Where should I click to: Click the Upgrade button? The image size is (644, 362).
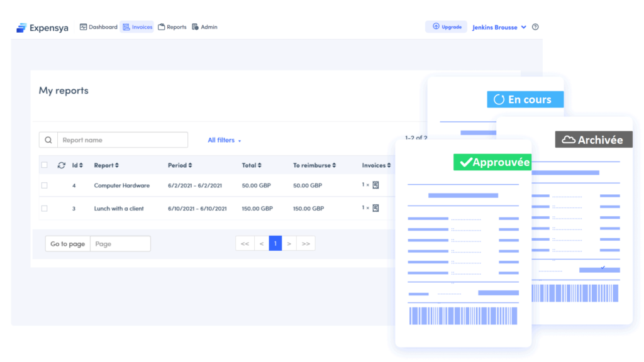pos(446,26)
